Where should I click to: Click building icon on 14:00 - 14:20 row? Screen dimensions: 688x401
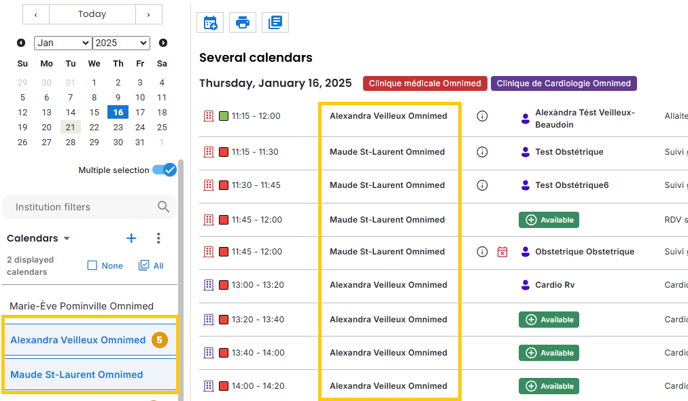click(208, 386)
